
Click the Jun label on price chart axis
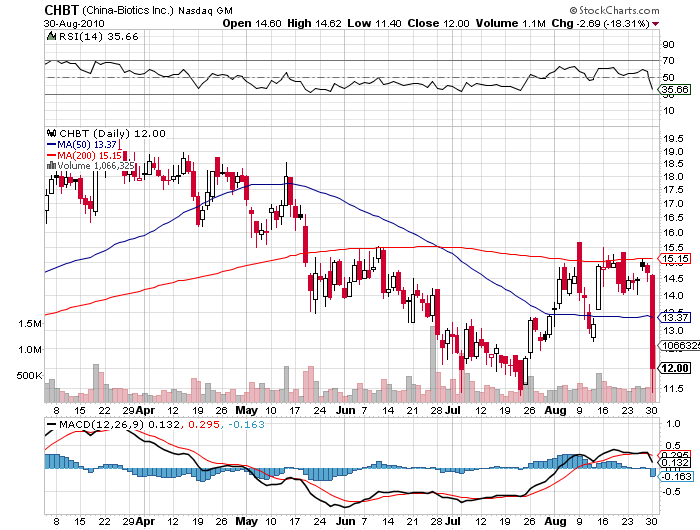346,410
